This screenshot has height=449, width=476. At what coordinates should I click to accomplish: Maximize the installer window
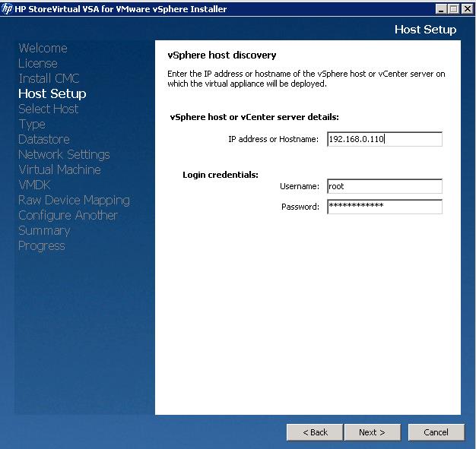453,9
